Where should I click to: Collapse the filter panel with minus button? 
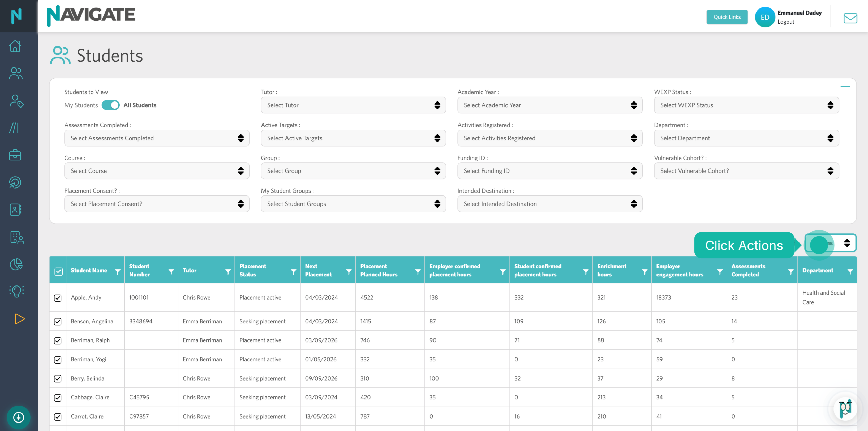pyautogui.click(x=845, y=87)
